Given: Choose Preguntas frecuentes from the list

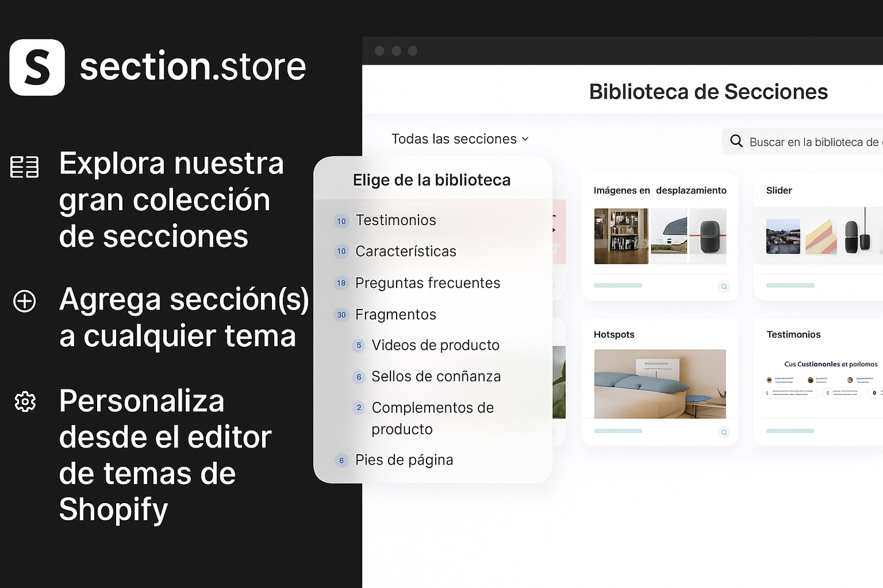Looking at the screenshot, I should pyautogui.click(x=428, y=283).
